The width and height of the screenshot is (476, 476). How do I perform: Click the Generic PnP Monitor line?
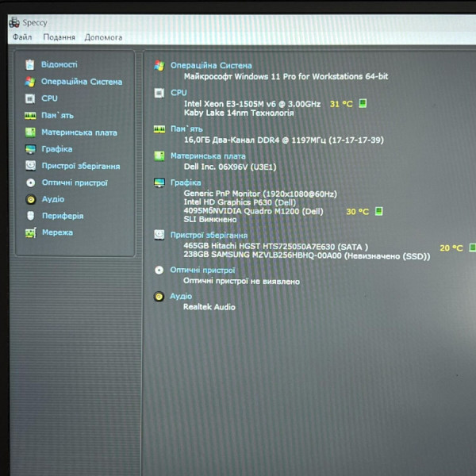pyautogui.click(x=260, y=194)
